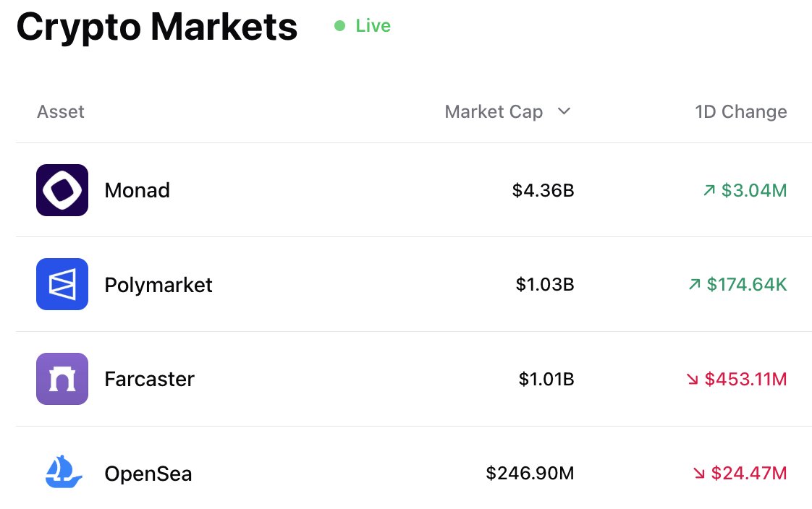Open the Polymarket asset name
The image size is (812, 509).
pos(158,285)
